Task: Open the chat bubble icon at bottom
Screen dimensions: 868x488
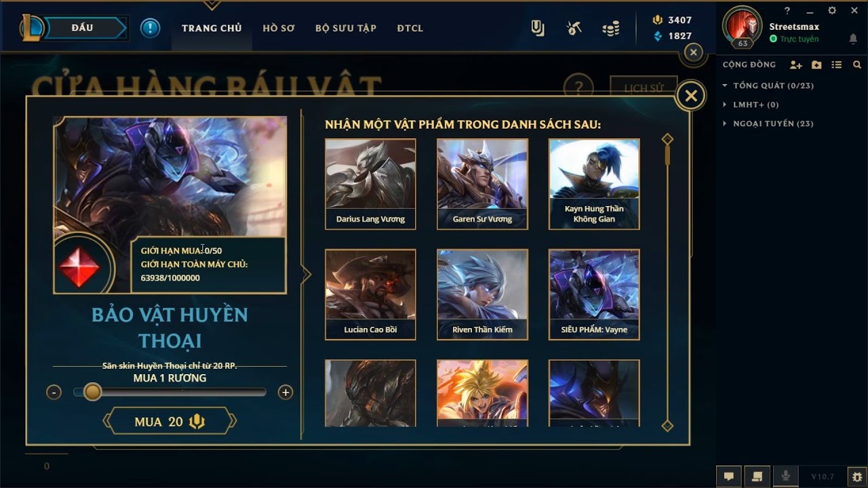Action: click(x=729, y=476)
